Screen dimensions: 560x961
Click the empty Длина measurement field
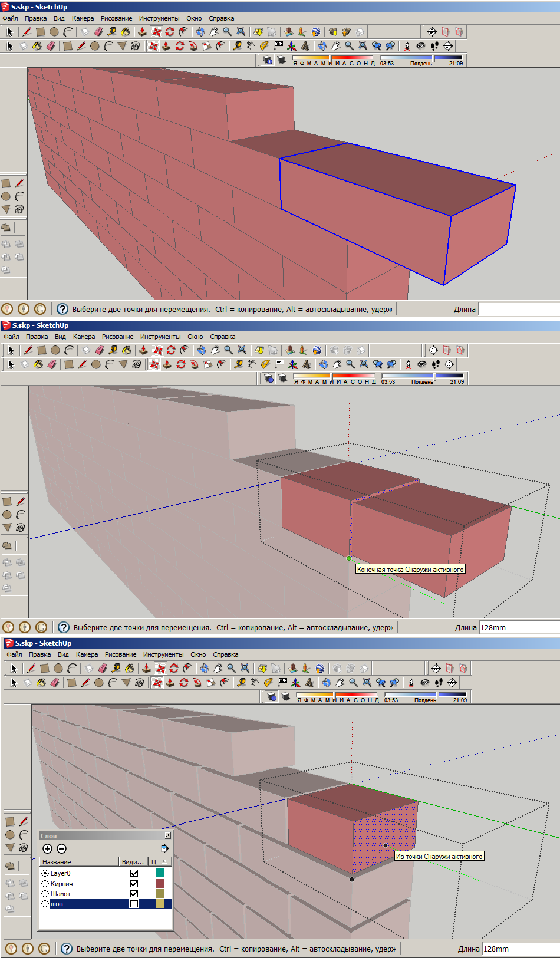(x=518, y=309)
